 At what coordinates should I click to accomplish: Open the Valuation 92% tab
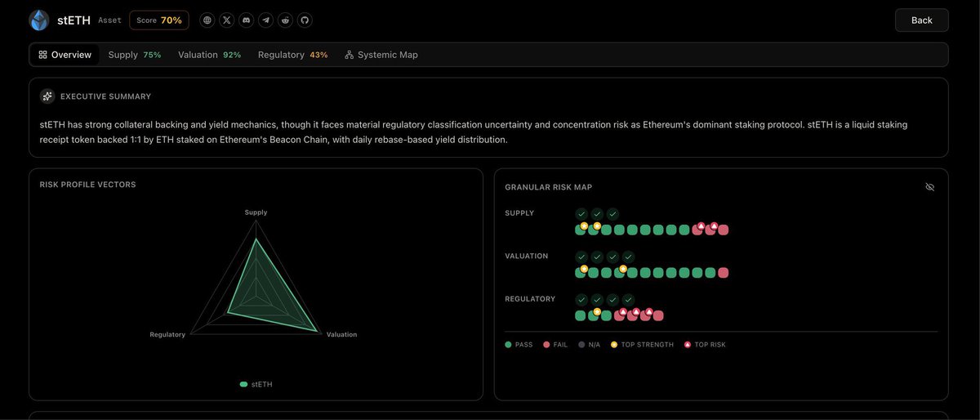coord(209,55)
